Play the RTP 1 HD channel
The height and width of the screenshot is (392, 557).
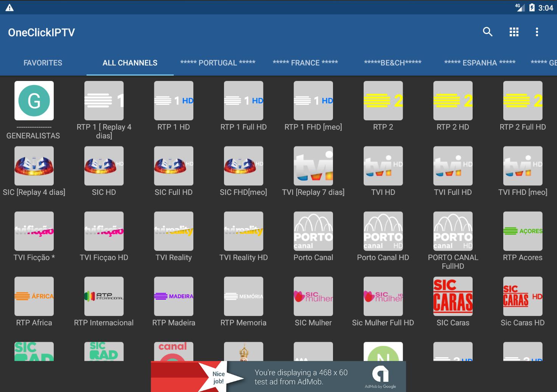pos(174,101)
